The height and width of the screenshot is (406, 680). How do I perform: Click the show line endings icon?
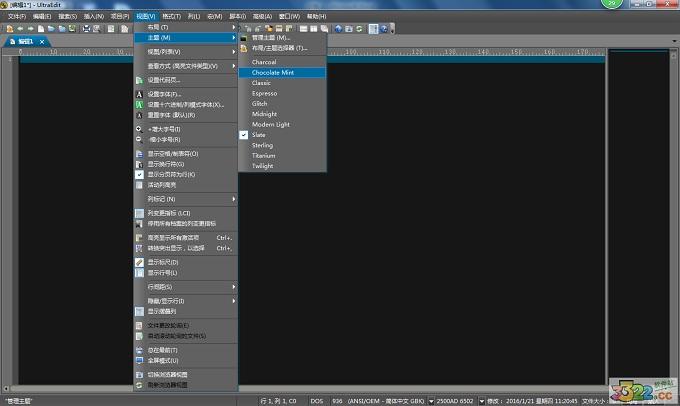[x=139, y=164]
